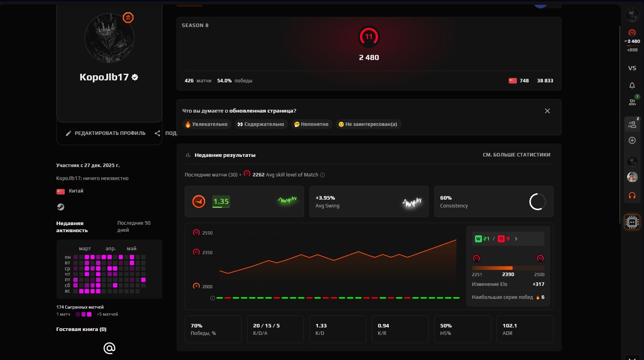Open the party group icon in sidebar
This screenshot has width=644, height=360.
tap(632, 125)
